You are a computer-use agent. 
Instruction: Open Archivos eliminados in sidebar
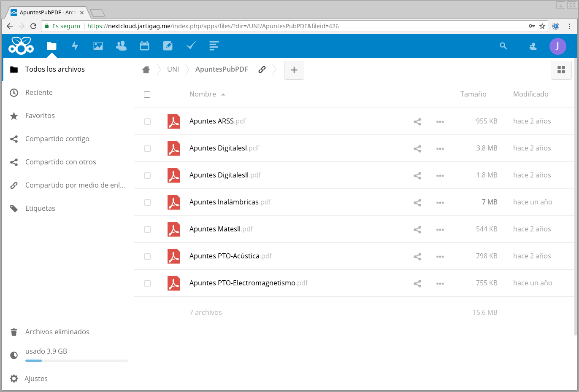[x=57, y=332]
